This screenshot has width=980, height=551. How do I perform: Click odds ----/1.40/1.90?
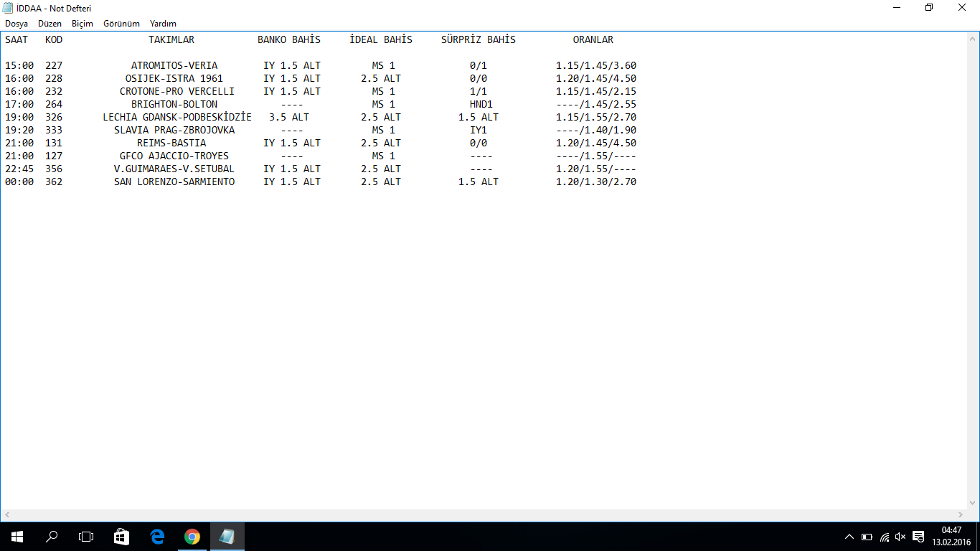(596, 130)
